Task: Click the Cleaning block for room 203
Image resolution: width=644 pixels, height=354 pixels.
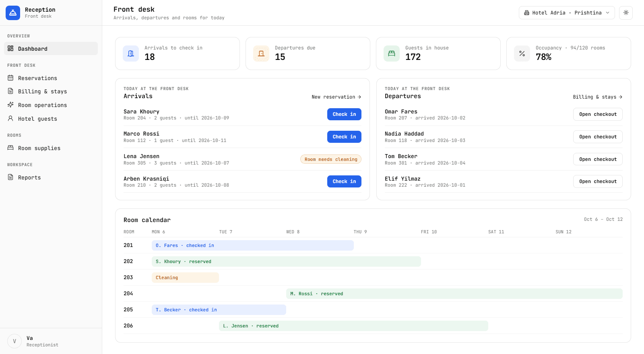Action: 185,278
